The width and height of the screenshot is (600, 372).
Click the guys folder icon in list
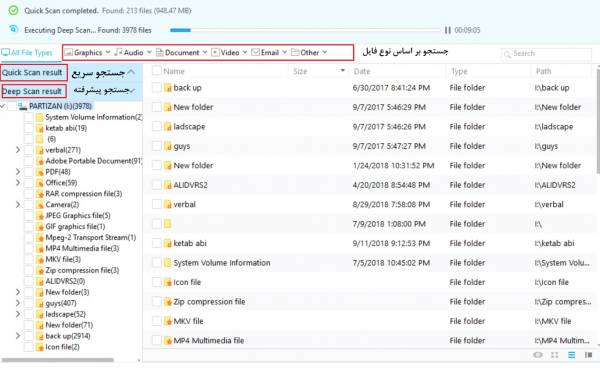pyautogui.click(x=168, y=146)
